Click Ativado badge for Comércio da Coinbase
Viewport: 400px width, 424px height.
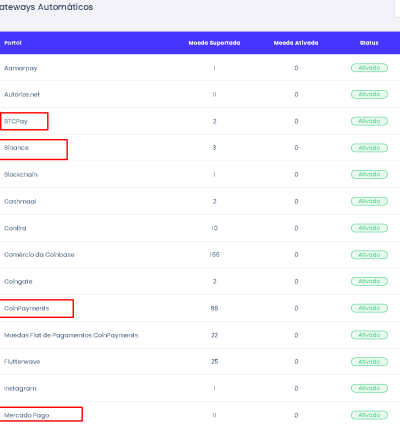(369, 255)
